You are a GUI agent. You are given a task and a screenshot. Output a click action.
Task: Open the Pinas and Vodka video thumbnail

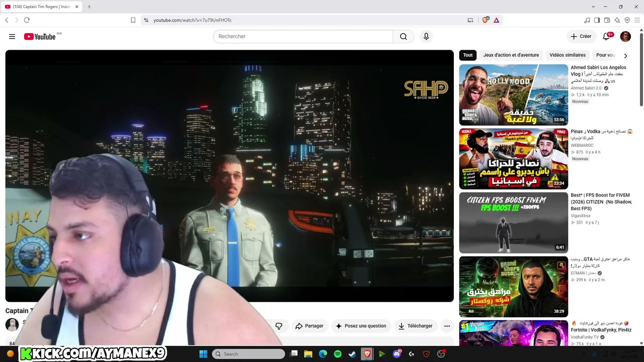click(x=513, y=158)
